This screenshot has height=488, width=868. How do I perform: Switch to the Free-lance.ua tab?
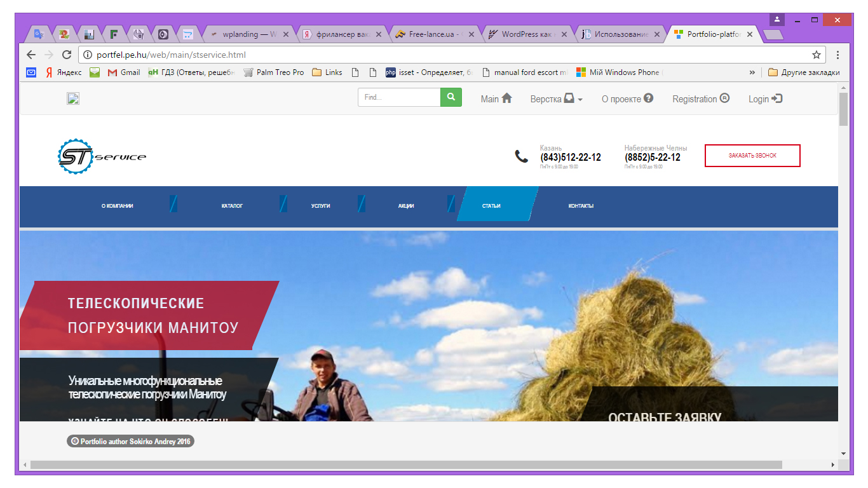[x=435, y=34]
